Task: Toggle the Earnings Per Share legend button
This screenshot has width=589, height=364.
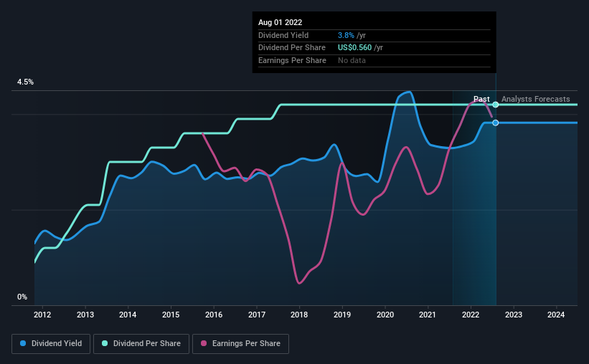Action: [x=240, y=344]
